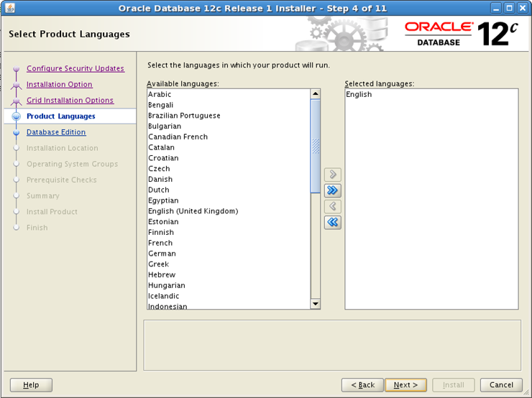Select Estonian in available languages
Image resolution: width=532 pixels, height=398 pixels.
229,222
